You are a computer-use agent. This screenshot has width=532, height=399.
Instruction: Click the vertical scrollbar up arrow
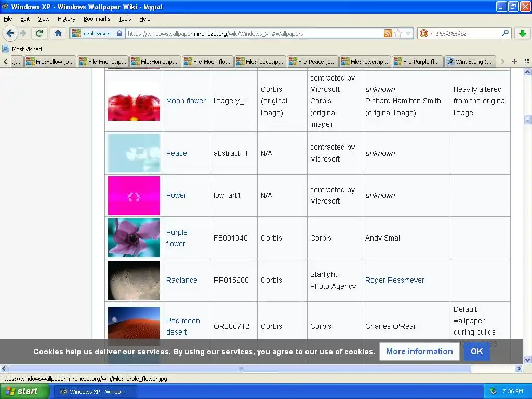click(527, 72)
